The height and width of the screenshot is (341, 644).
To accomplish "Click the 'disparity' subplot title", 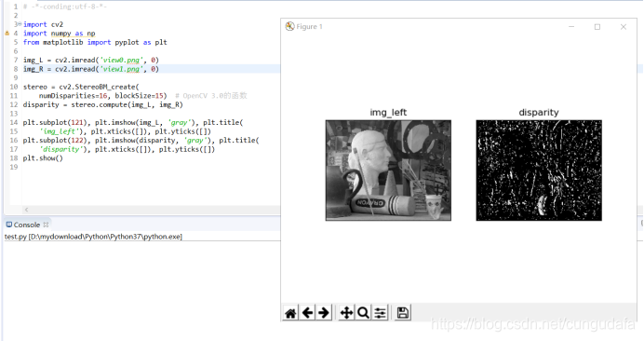I will click(x=539, y=113).
